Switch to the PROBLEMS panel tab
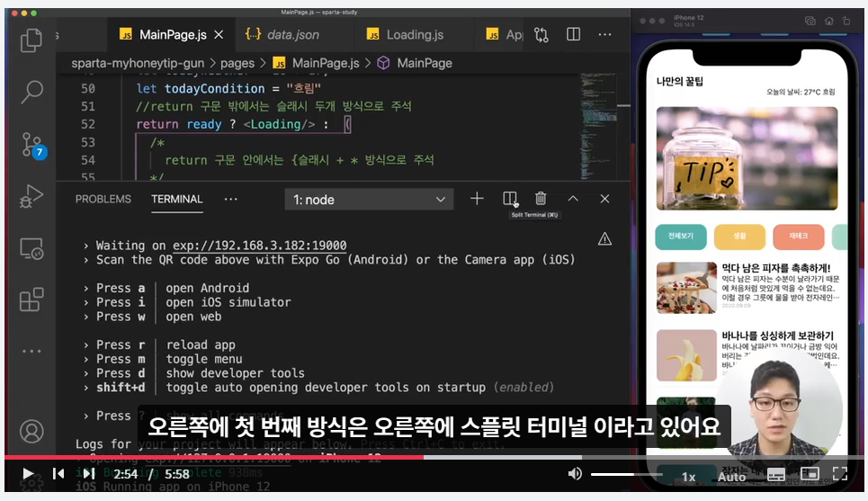 [103, 200]
